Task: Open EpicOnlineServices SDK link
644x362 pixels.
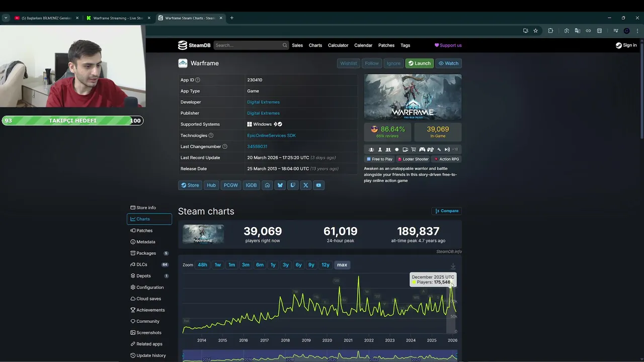Action: pyautogui.click(x=271, y=136)
